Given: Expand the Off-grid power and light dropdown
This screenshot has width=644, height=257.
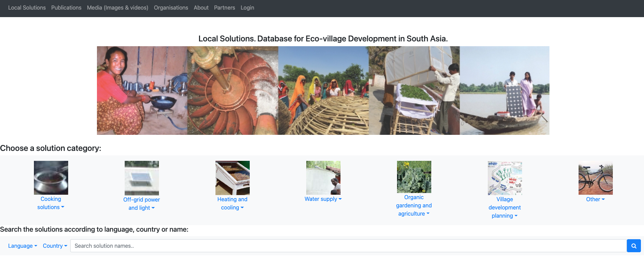Looking at the screenshot, I should 141,204.
